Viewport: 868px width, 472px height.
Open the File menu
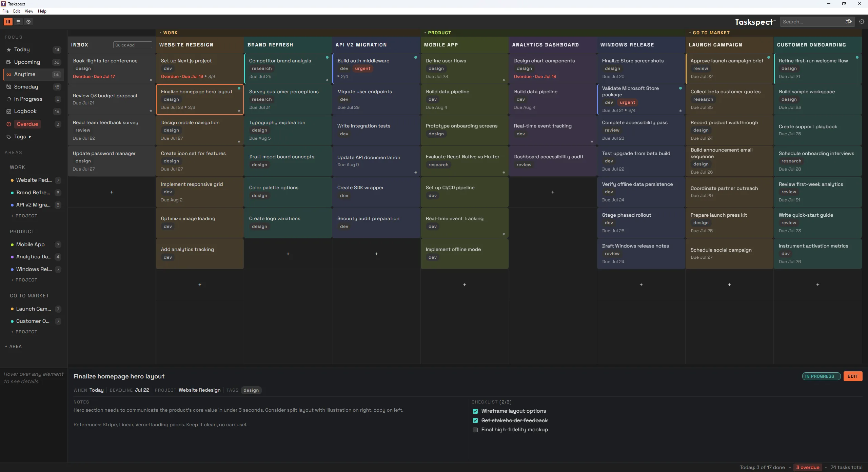(x=5, y=11)
